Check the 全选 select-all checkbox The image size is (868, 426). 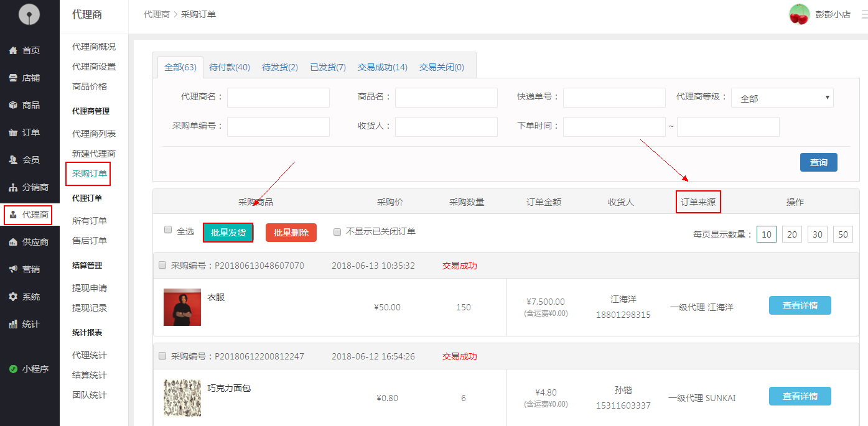click(x=168, y=230)
